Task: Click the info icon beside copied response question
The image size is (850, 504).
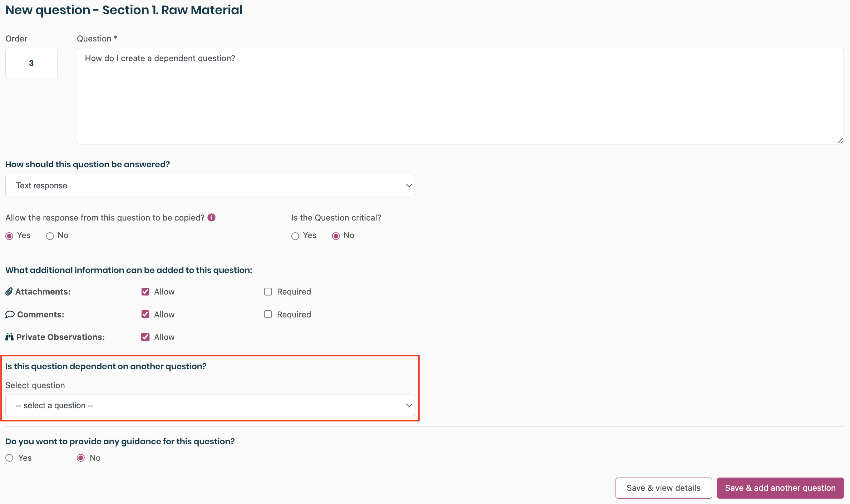Action: coord(212,218)
